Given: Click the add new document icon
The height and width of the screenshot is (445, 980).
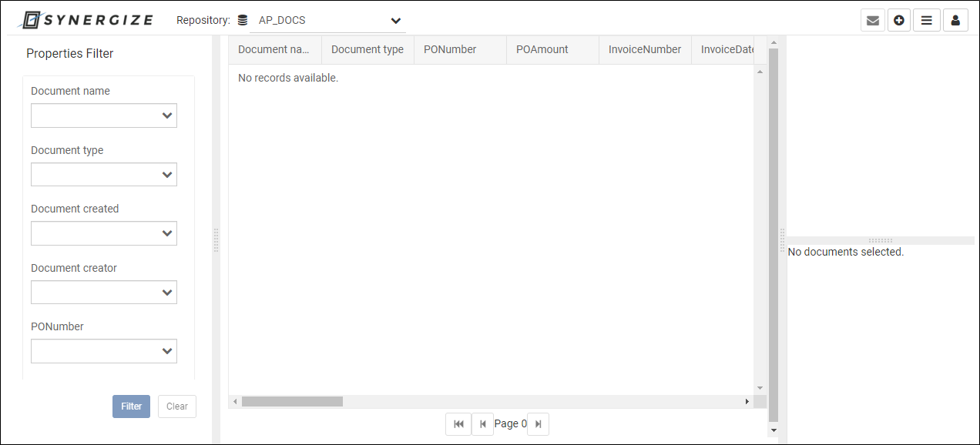Looking at the screenshot, I should 899,20.
